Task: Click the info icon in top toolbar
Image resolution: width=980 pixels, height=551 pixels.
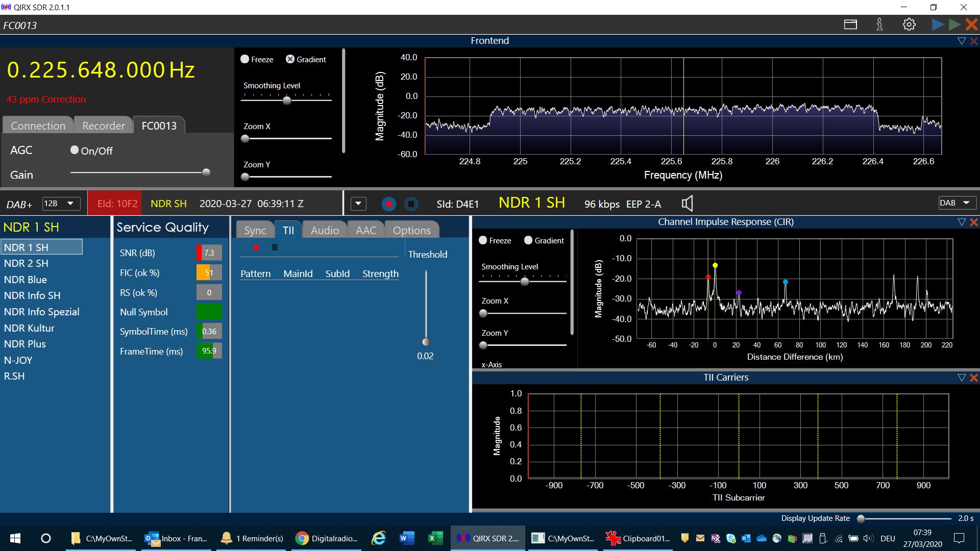Action: click(879, 24)
